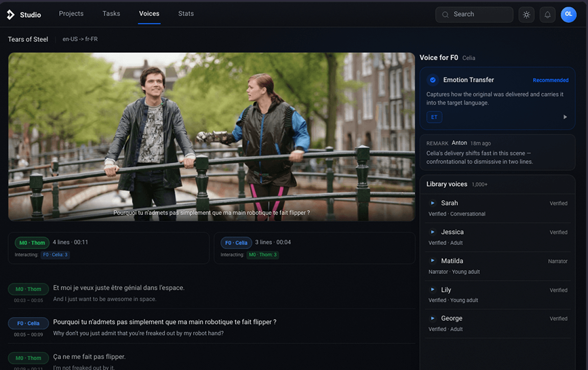
Task: Click the Emotion Transfer checkmark icon
Action: pos(433,80)
